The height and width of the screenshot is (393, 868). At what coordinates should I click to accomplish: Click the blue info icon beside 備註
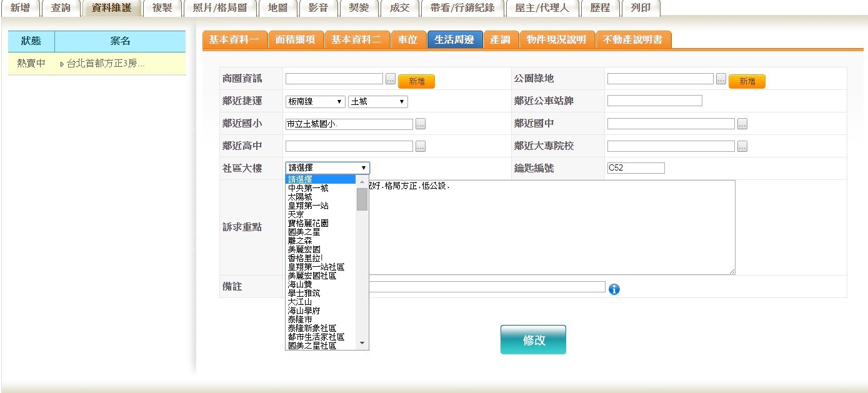(614, 289)
